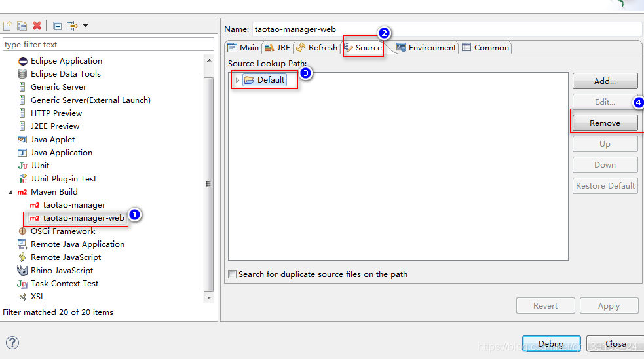Select the Eclipse Data Tools icon
Image resolution: width=644 pixels, height=359 pixels.
point(22,74)
